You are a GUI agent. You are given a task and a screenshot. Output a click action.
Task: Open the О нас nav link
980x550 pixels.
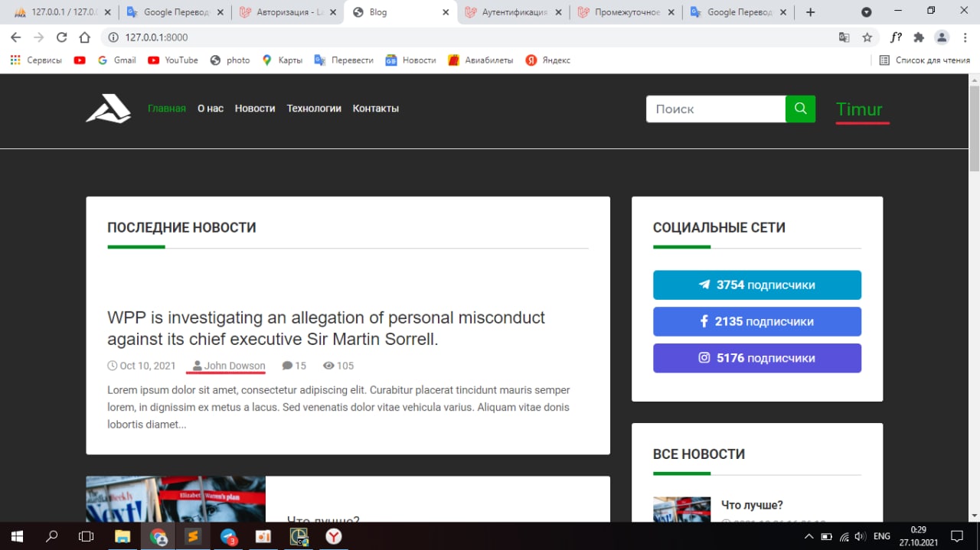click(x=211, y=109)
